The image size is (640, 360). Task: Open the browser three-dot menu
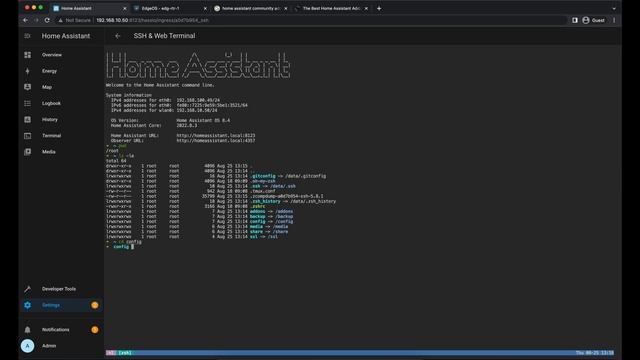[x=614, y=20]
